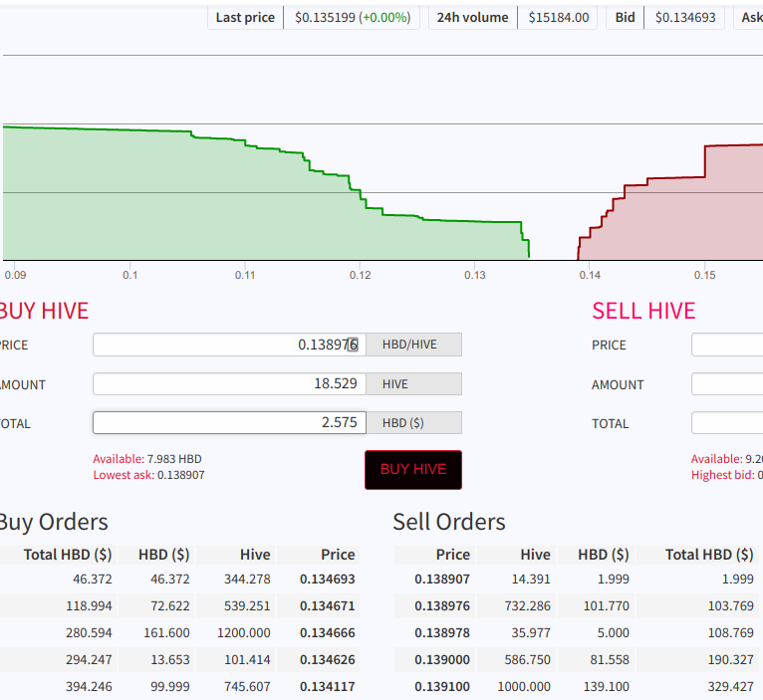
Task: Click buy order Total HBD 394.246
Action: 89,686
